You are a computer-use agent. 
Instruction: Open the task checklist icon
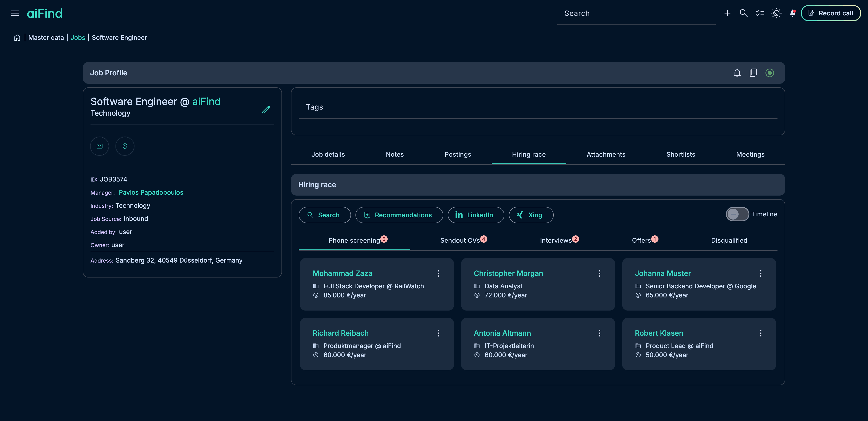coord(760,13)
